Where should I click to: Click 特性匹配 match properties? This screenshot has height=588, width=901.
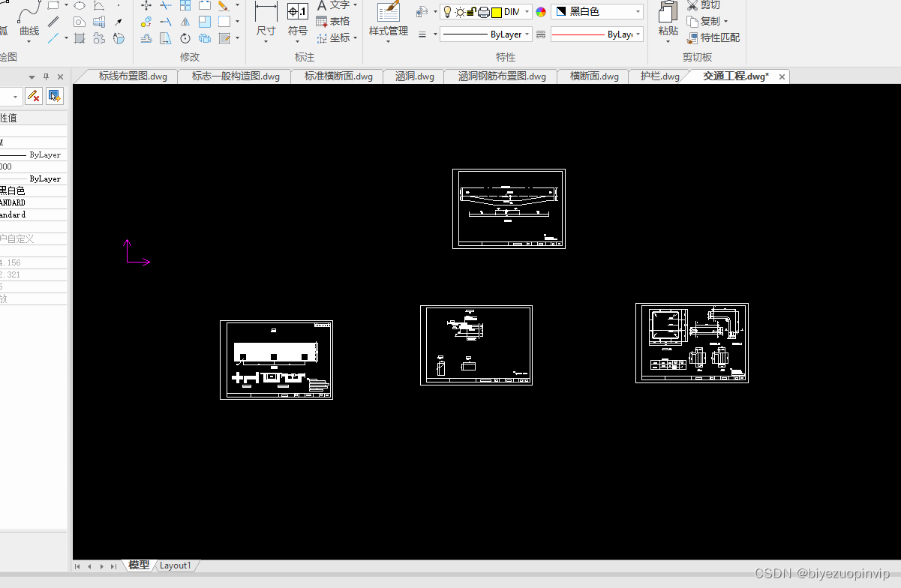(x=713, y=37)
